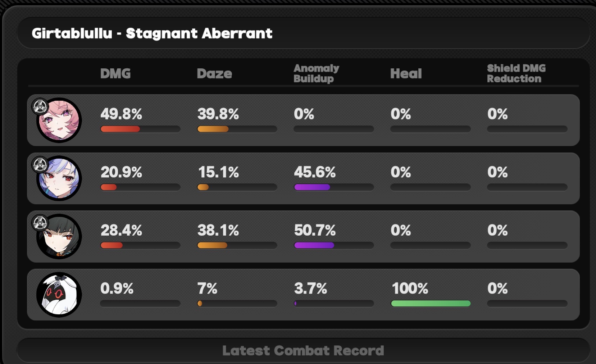Click the red 49.8% DMG bar

(x=120, y=129)
